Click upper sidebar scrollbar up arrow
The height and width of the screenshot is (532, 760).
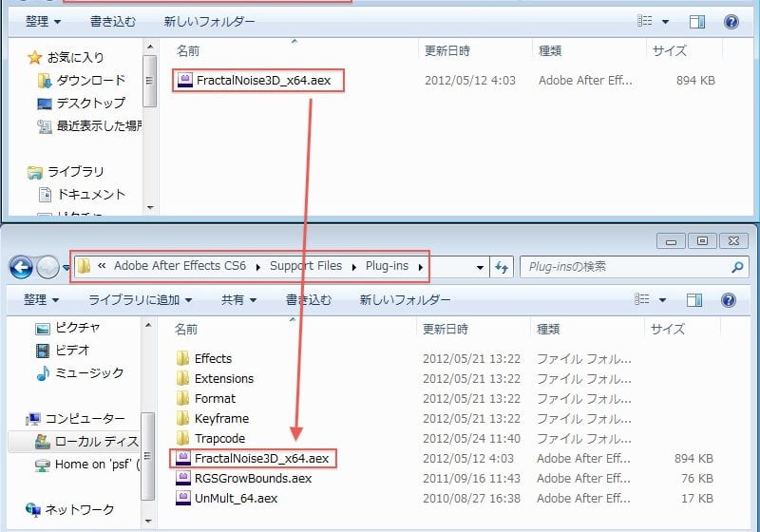tap(150, 47)
